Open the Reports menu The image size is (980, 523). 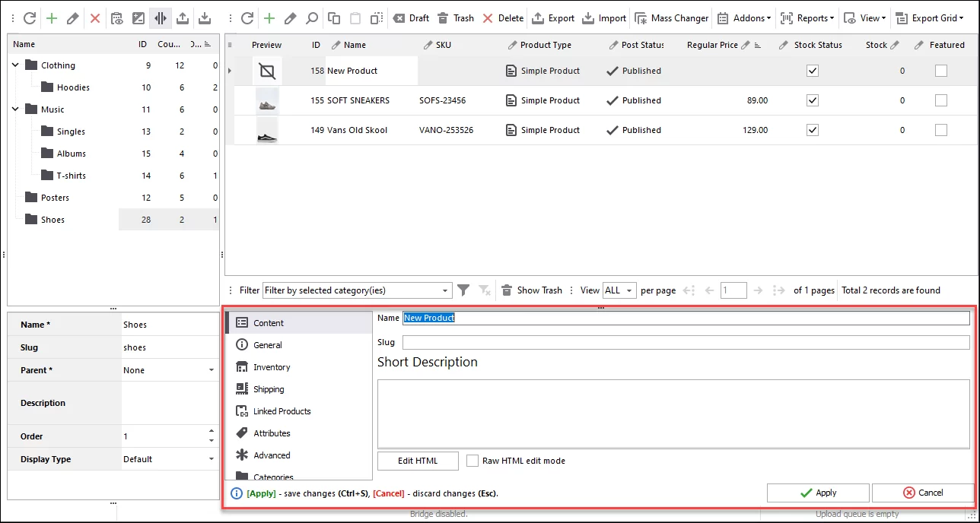click(x=807, y=17)
